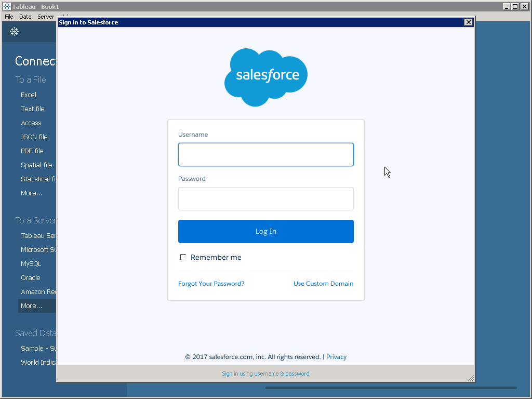532x399 pixels.
Task: Expand More under To a File
Action: point(32,193)
